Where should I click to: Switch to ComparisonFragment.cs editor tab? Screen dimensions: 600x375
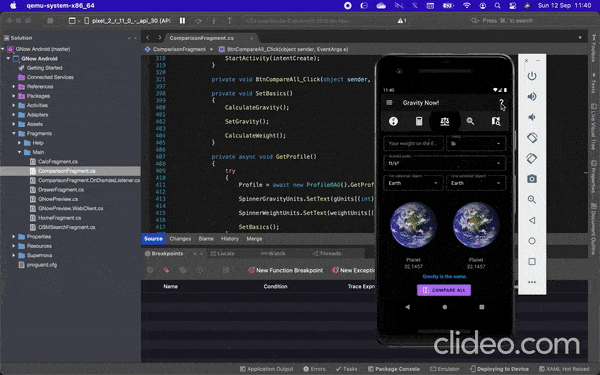[201, 38]
